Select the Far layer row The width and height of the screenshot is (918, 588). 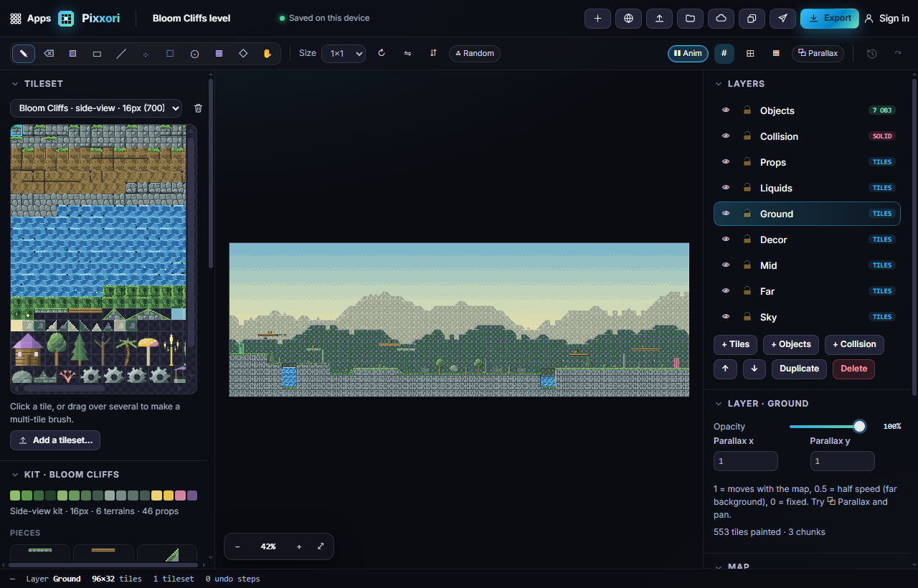tap(807, 291)
